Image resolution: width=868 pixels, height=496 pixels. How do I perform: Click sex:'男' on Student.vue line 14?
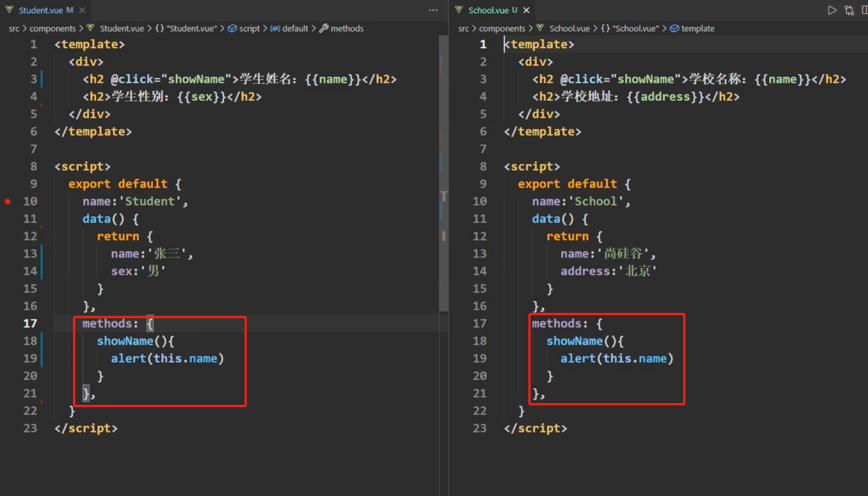[x=138, y=271]
